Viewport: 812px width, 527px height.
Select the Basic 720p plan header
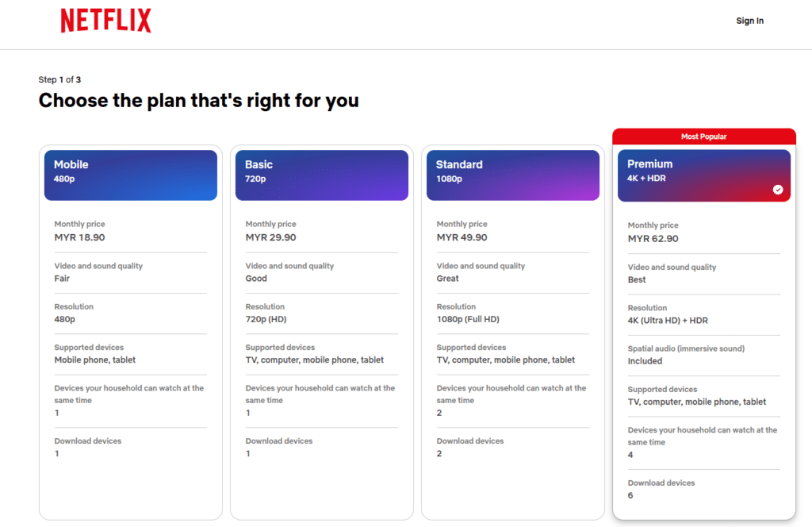point(322,175)
